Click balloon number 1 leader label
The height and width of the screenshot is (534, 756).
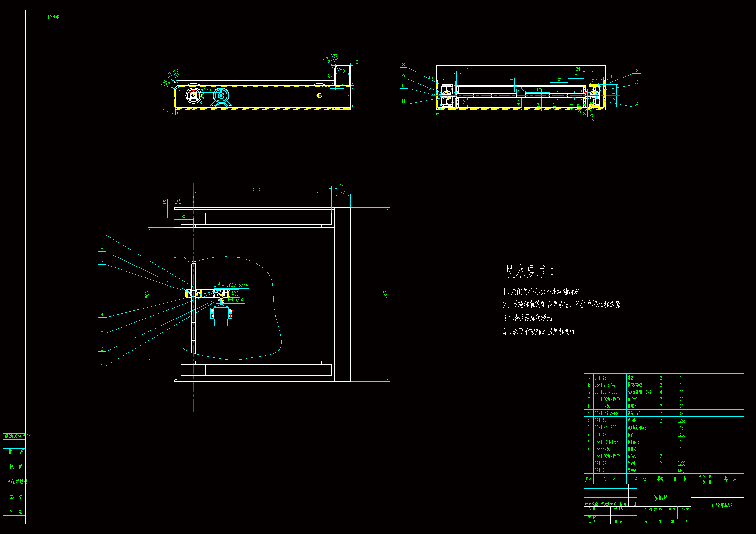click(x=102, y=233)
